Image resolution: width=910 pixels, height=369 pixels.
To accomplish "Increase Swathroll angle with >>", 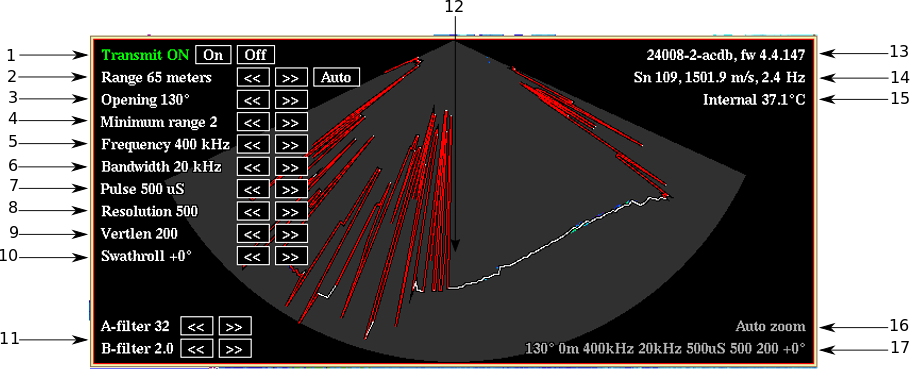I will [x=291, y=256].
